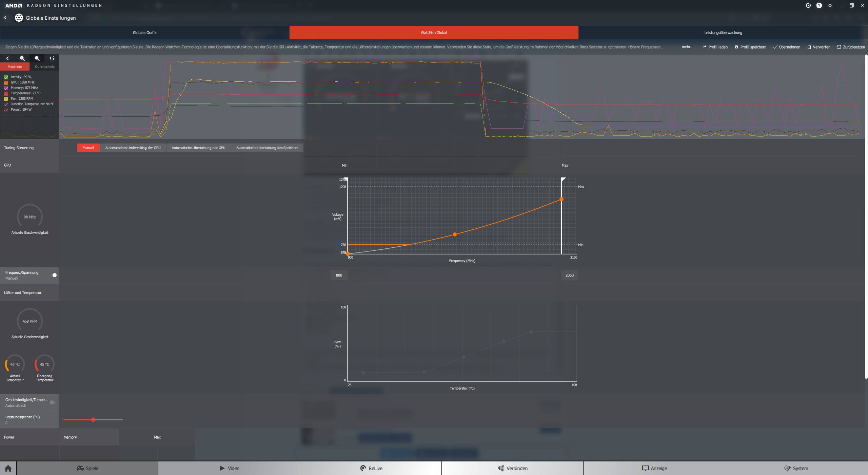Viewport: 868px width, 475px height.
Task: Click the favorites star icon
Action: tap(830, 5)
